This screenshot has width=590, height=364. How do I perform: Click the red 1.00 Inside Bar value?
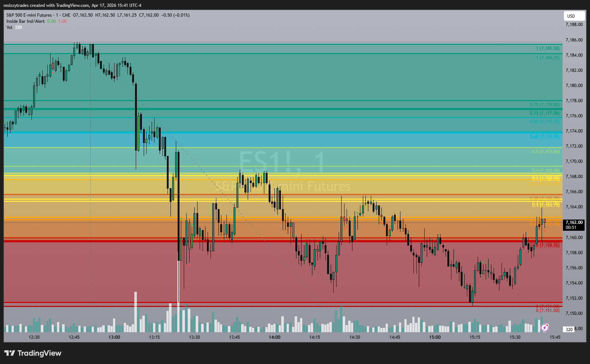(x=62, y=21)
